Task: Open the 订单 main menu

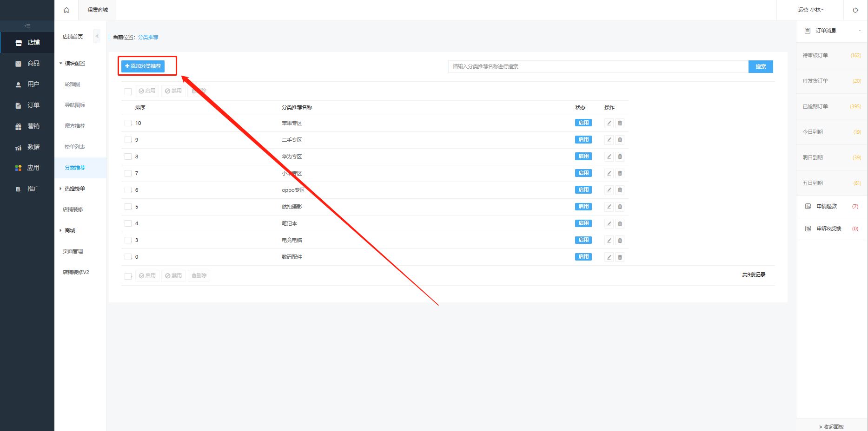Action: tap(27, 105)
